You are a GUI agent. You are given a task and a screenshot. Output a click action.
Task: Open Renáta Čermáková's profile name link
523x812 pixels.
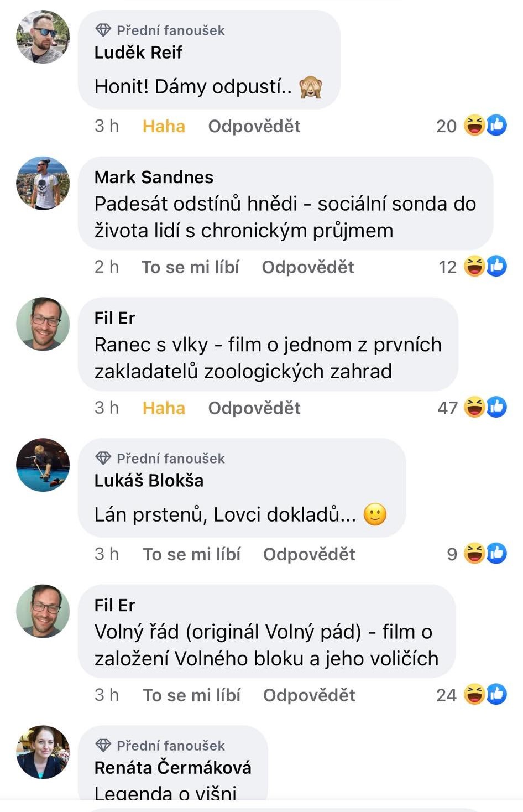(172, 767)
